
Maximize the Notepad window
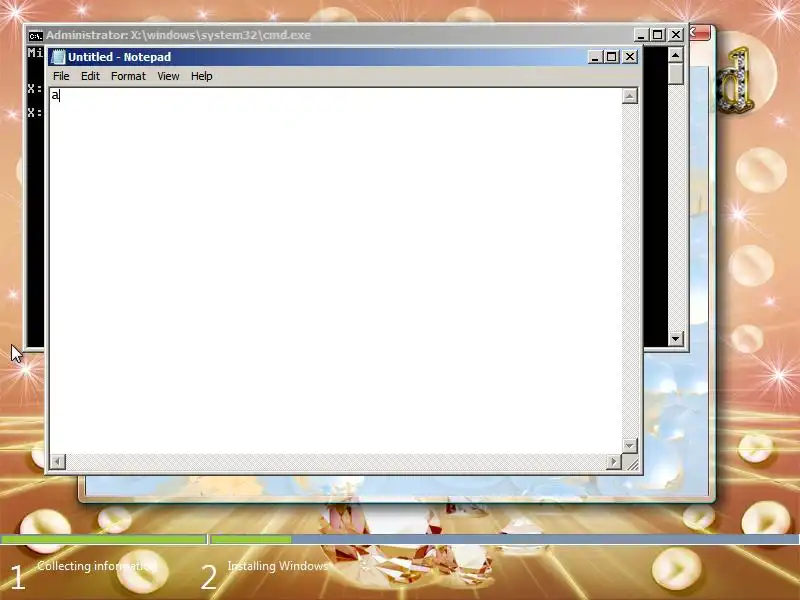tap(612, 57)
